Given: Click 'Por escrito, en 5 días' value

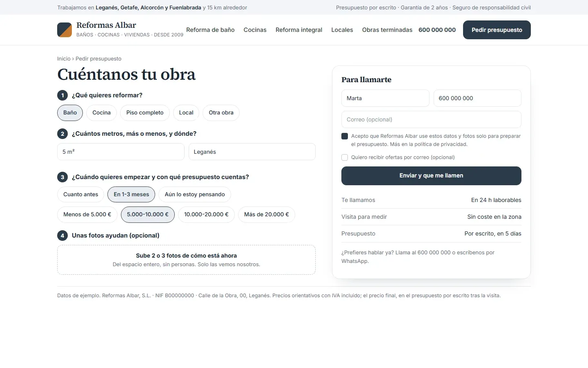Looking at the screenshot, I should tap(493, 233).
